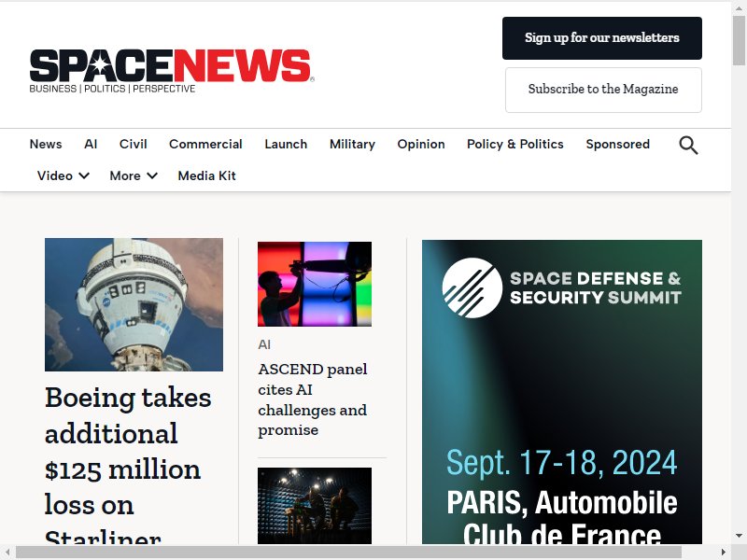Image resolution: width=747 pixels, height=560 pixels.
Task: Go to the AI nav section
Action: click(x=91, y=144)
